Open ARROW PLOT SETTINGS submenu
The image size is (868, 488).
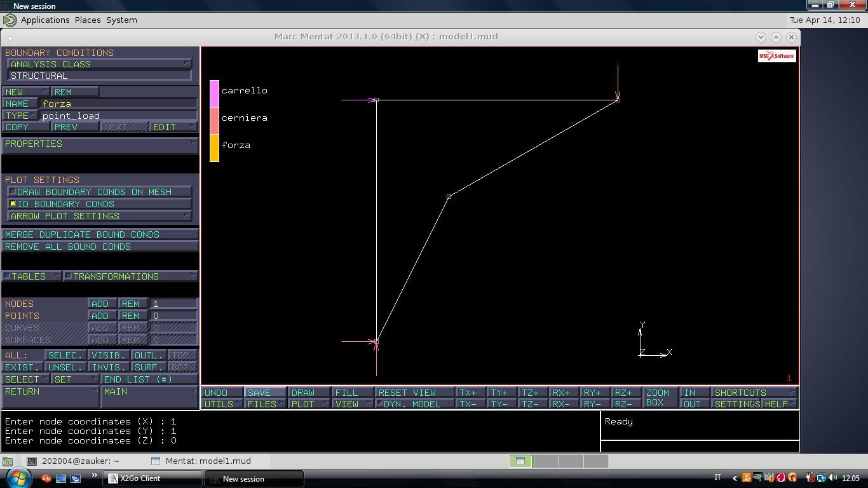tap(99, 216)
